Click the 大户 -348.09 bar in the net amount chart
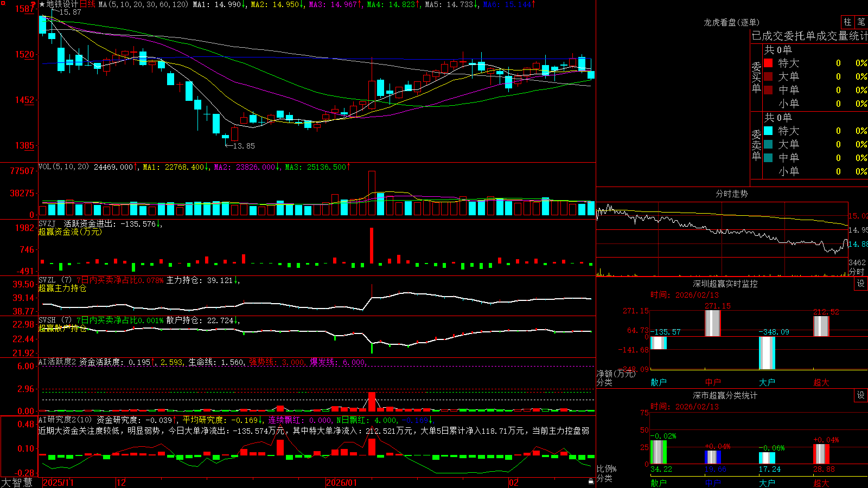The height and width of the screenshot is (488, 868). tap(767, 353)
